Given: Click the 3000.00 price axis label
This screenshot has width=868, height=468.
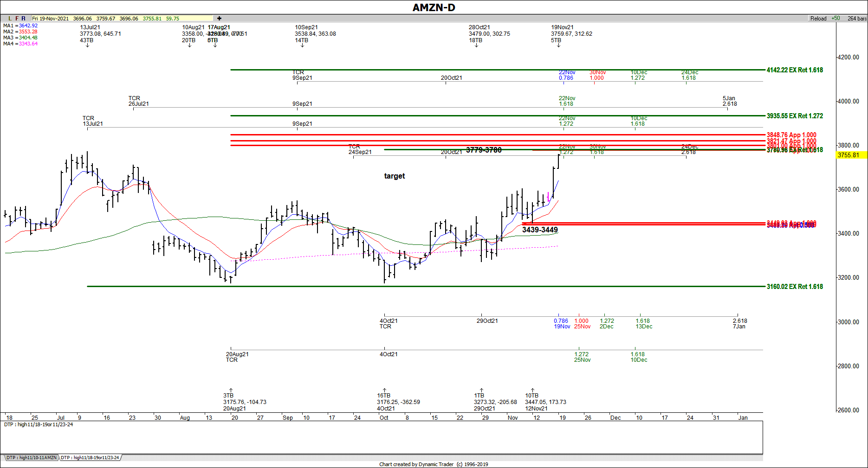Looking at the screenshot, I should coord(848,322).
